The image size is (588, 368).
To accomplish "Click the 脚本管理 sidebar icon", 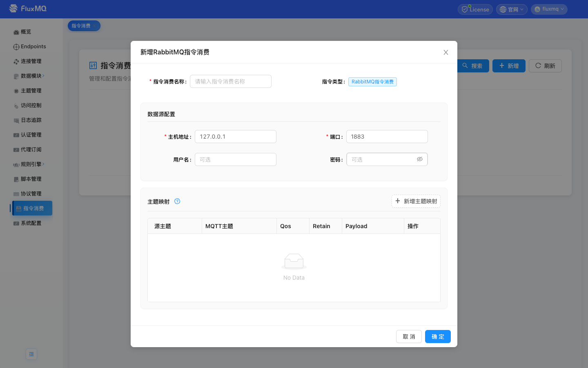I will 16,179.
